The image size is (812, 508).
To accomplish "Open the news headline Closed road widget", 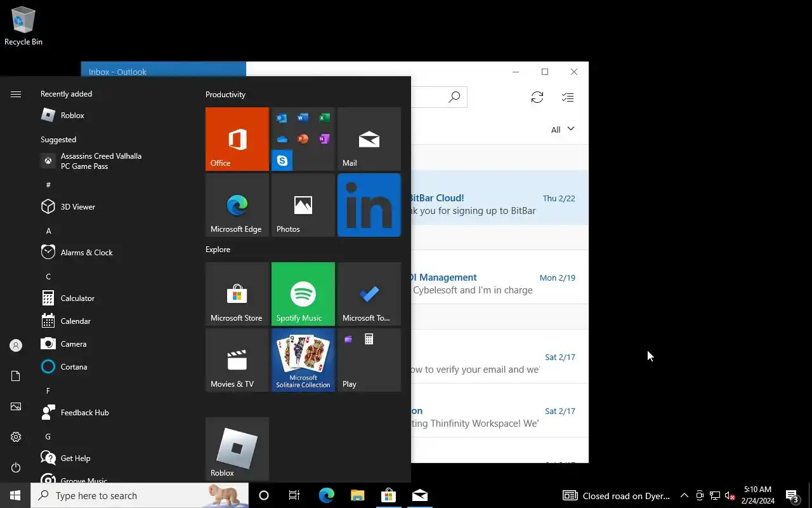I will (617, 495).
